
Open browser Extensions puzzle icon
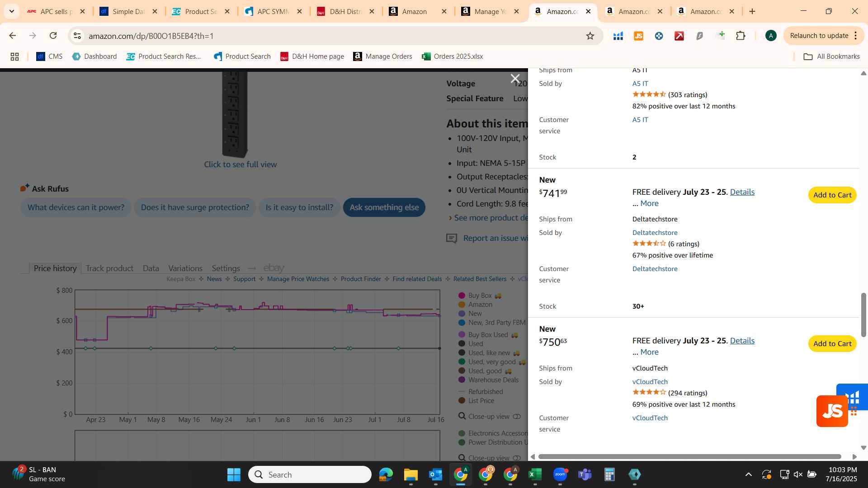pyautogui.click(x=741, y=36)
